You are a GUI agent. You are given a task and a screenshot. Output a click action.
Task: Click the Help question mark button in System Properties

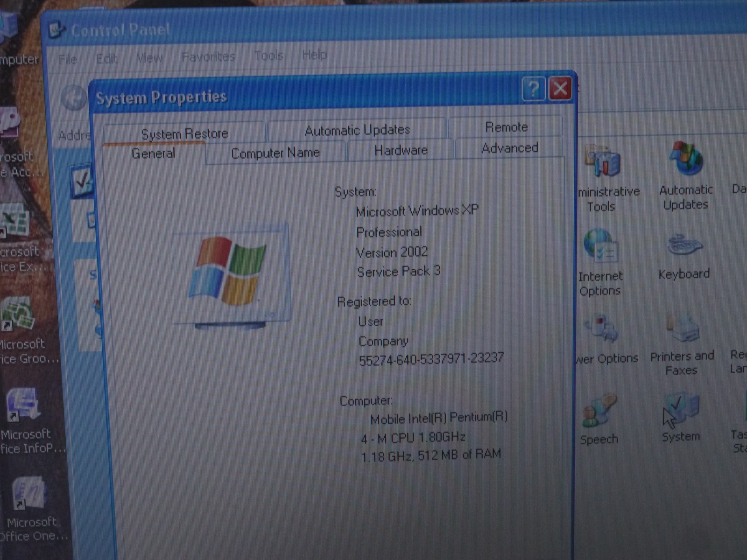click(533, 89)
